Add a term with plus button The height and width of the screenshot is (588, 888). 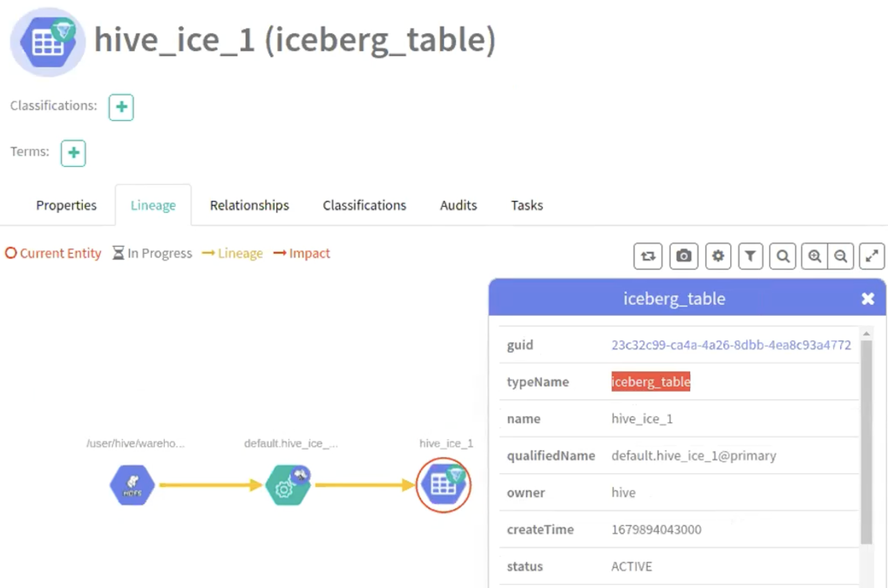click(x=73, y=153)
